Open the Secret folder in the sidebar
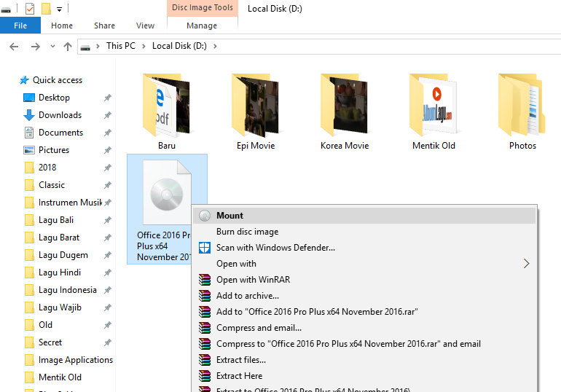561x392 pixels. tap(50, 342)
